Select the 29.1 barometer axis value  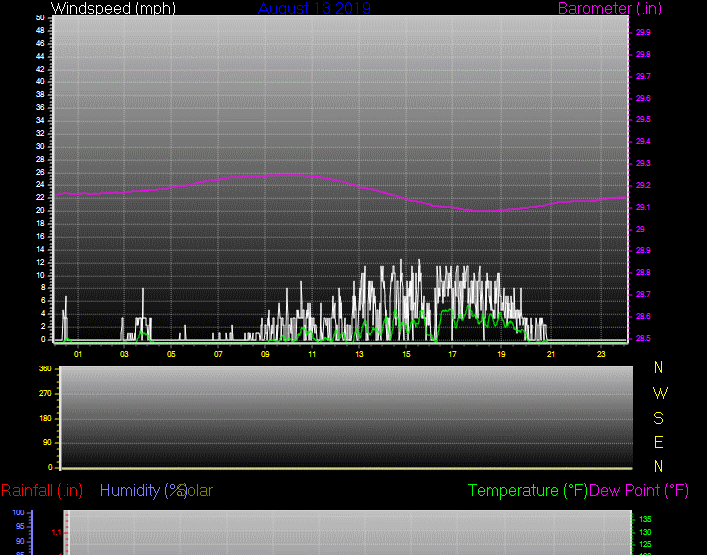tap(643, 207)
